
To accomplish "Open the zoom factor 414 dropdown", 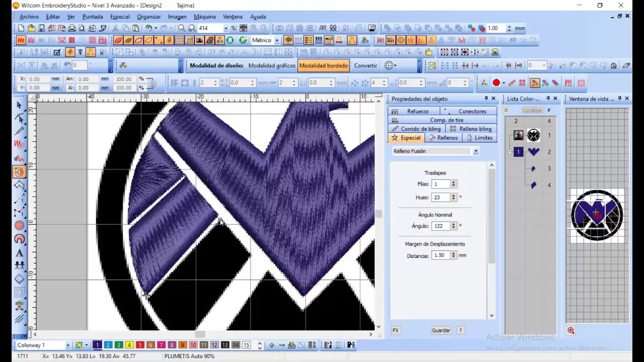I will click(x=225, y=29).
